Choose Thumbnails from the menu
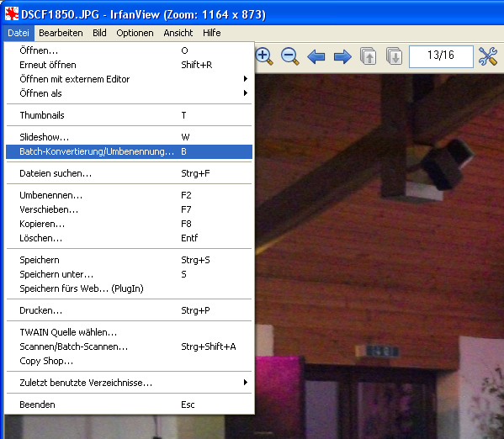Image resolution: width=504 pixels, height=439 pixels. [x=130, y=115]
